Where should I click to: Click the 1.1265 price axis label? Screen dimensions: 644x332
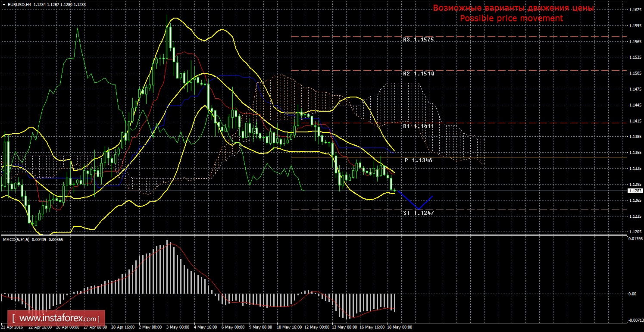click(x=635, y=200)
